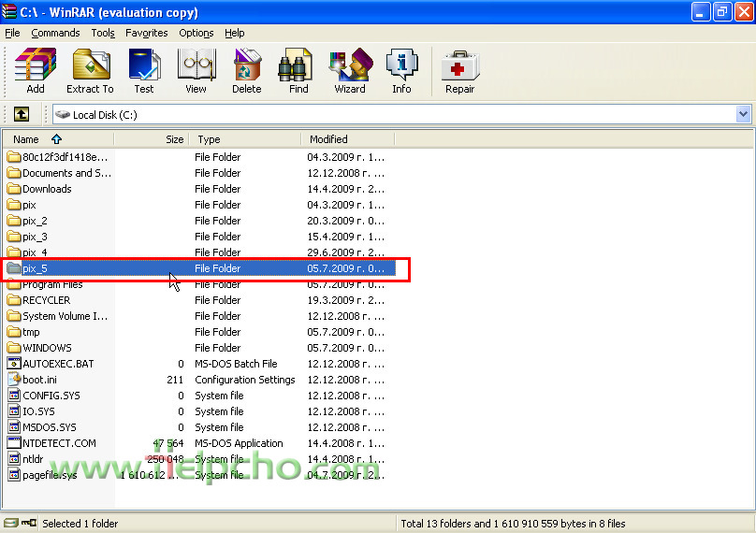The image size is (756, 533).
Task: Select the pagefile.sys file icon
Action: click(x=14, y=475)
